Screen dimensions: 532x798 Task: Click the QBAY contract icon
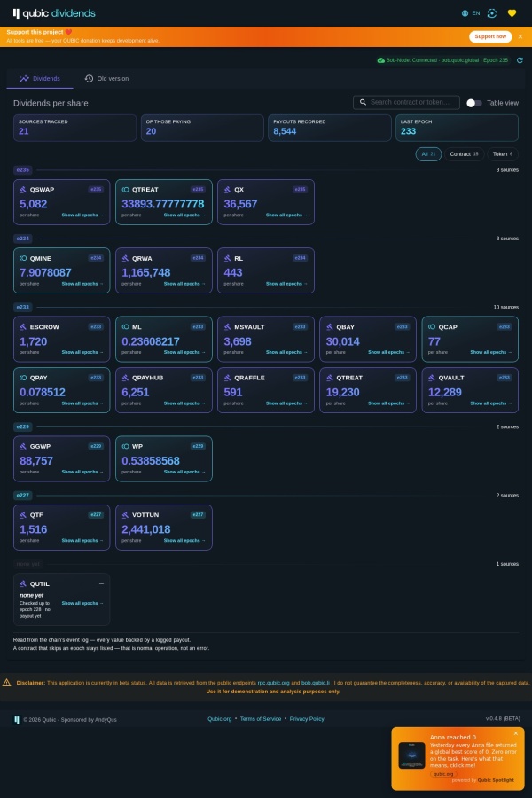329,326
